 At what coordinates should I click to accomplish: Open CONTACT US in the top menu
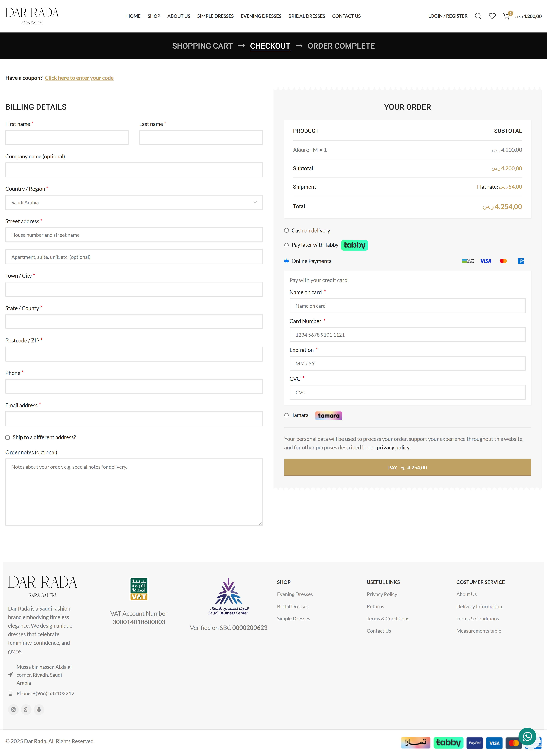[346, 16]
